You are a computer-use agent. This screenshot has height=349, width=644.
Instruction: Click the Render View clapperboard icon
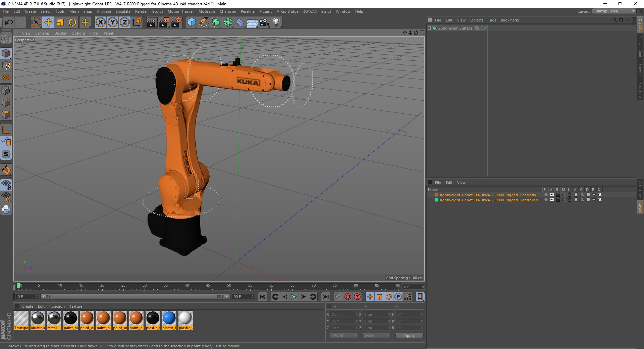[152, 22]
